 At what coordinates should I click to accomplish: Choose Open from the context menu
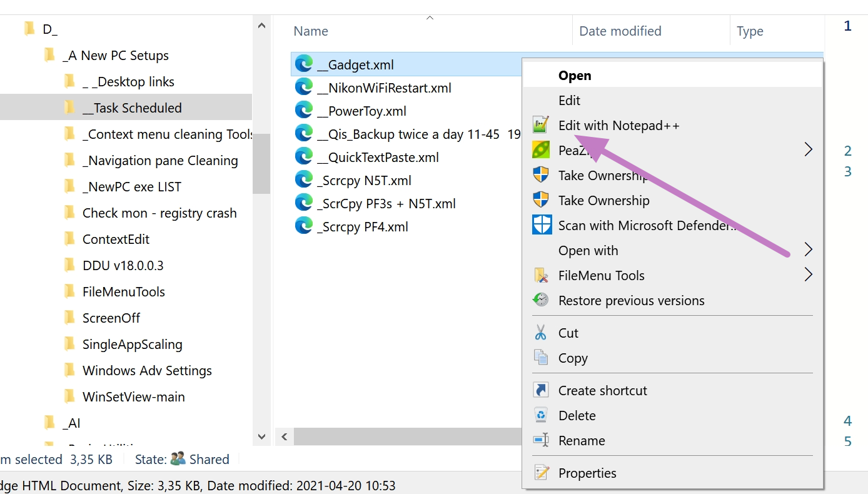click(x=574, y=76)
